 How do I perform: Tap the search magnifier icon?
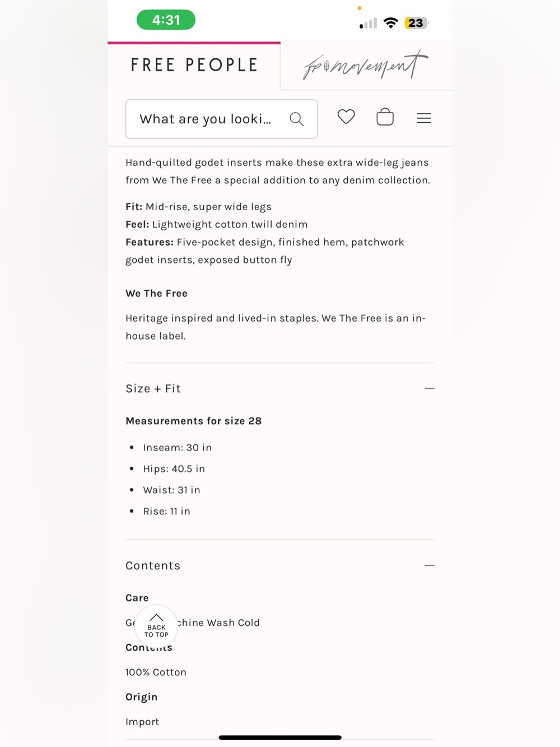(297, 119)
